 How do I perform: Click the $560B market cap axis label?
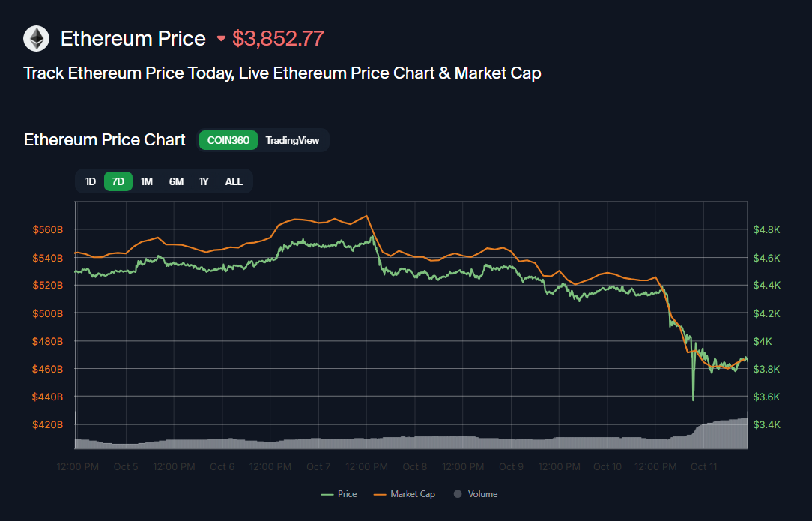(x=47, y=230)
